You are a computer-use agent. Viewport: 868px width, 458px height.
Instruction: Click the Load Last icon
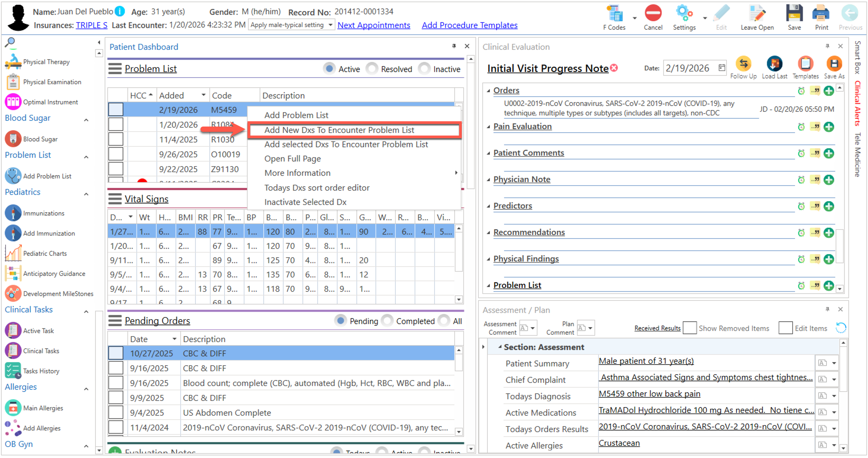point(774,64)
